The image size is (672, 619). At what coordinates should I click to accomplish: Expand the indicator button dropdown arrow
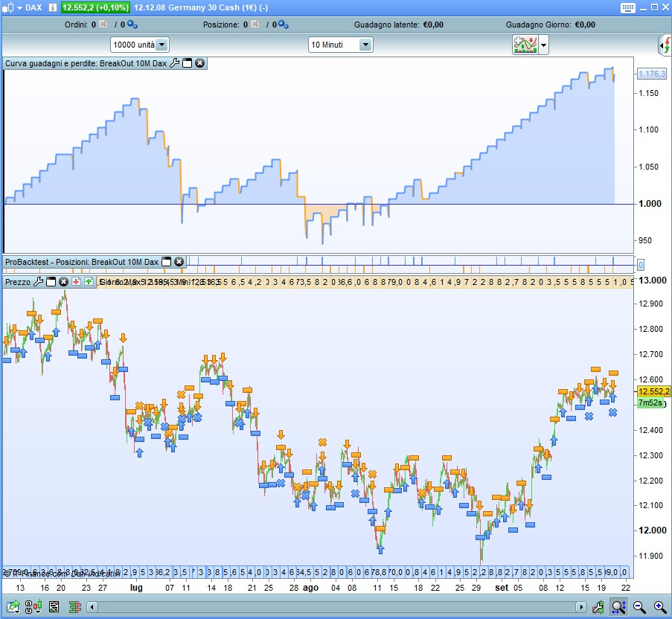click(543, 45)
